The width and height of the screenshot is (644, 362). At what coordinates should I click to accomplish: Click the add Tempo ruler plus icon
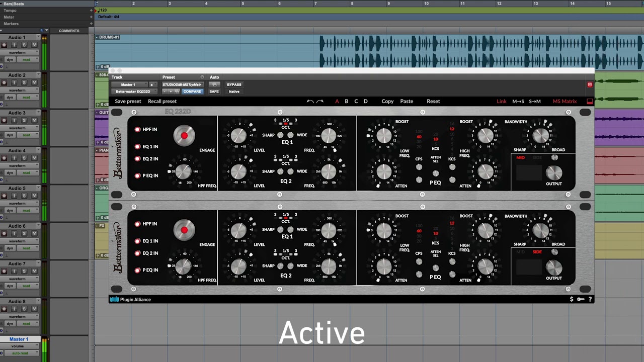coord(92,10)
